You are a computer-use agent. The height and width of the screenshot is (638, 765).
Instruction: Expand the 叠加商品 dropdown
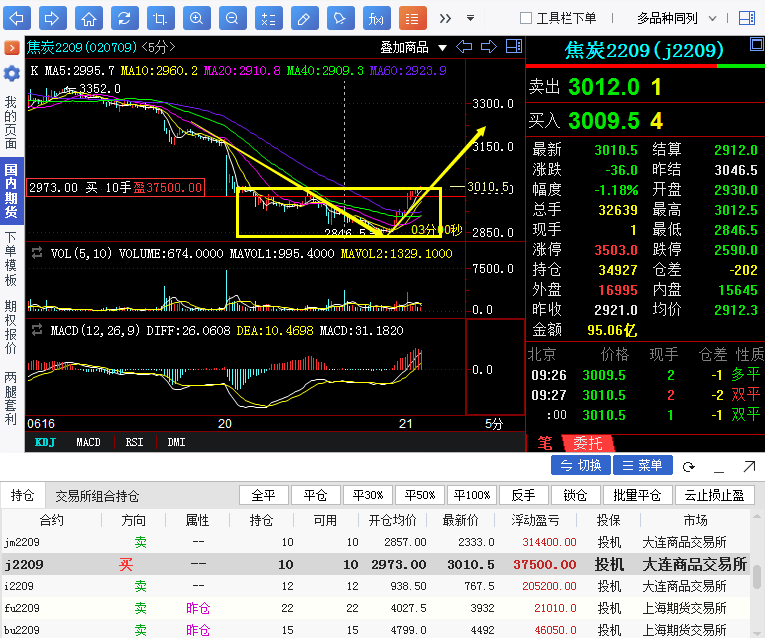click(412, 47)
